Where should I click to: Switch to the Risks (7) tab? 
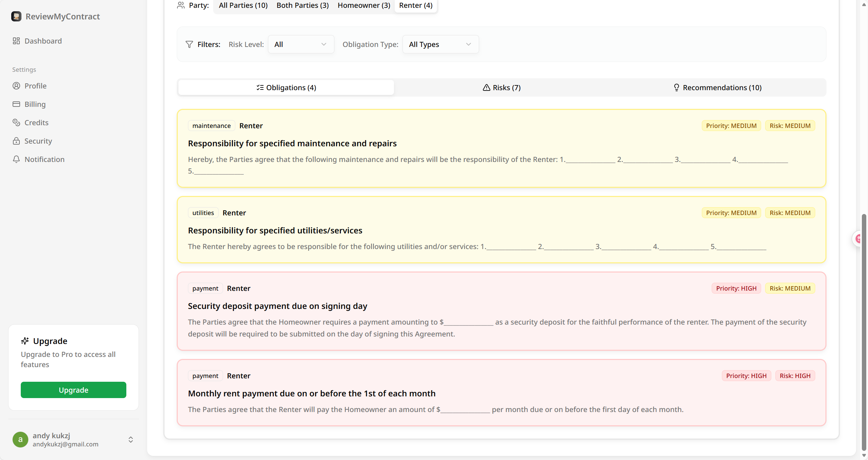pyautogui.click(x=501, y=87)
